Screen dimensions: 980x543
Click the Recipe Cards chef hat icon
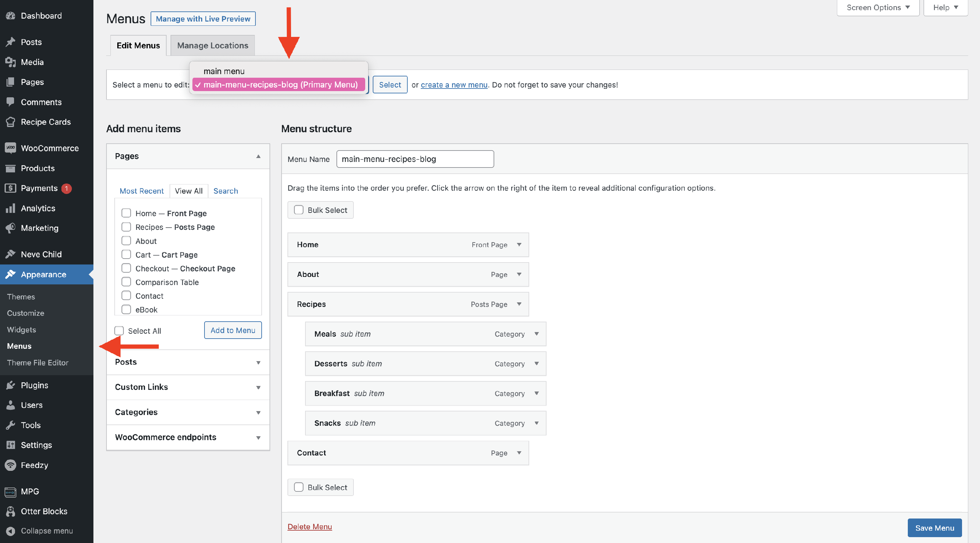click(x=11, y=122)
